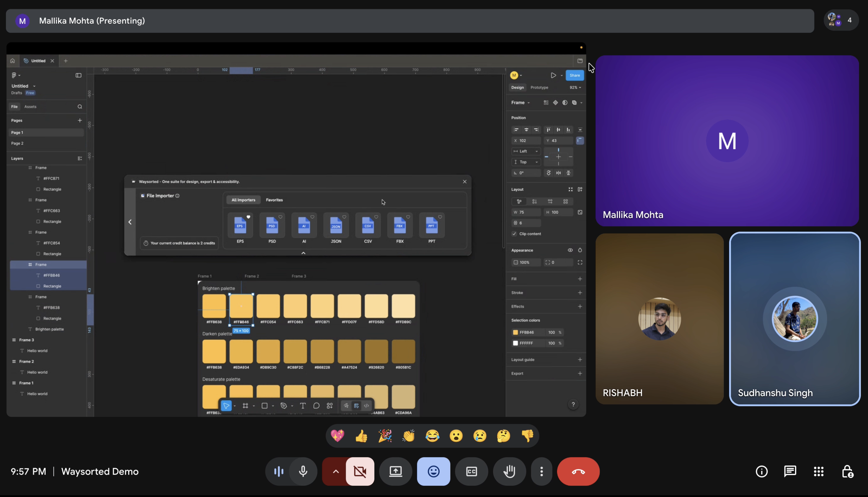Switch to the Favorites importers tab
This screenshot has width=868, height=497.
(x=274, y=200)
